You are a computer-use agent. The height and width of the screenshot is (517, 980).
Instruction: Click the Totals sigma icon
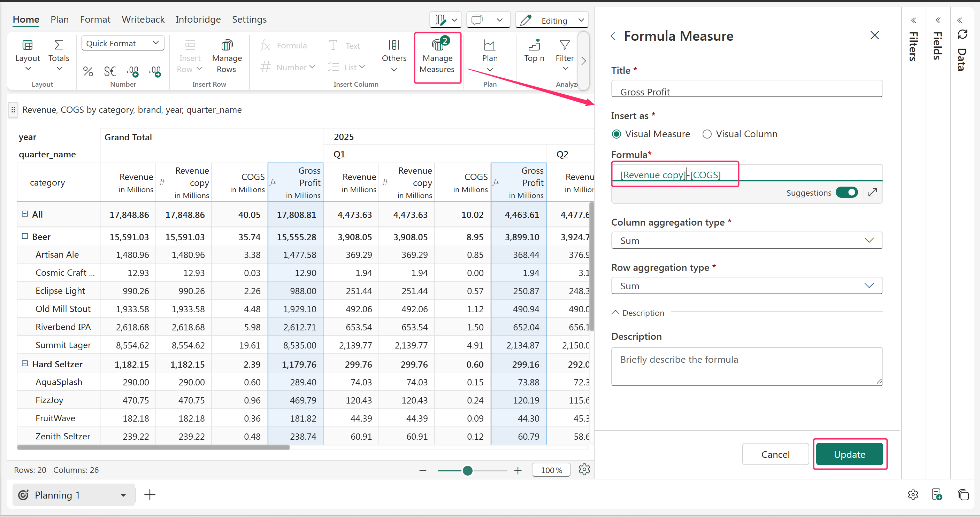[59, 45]
